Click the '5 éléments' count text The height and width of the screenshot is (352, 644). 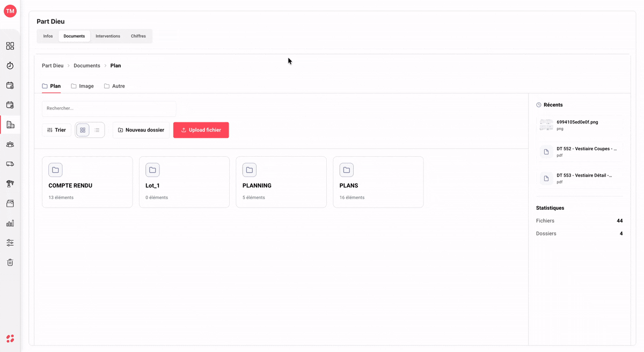[x=254, y=197]
